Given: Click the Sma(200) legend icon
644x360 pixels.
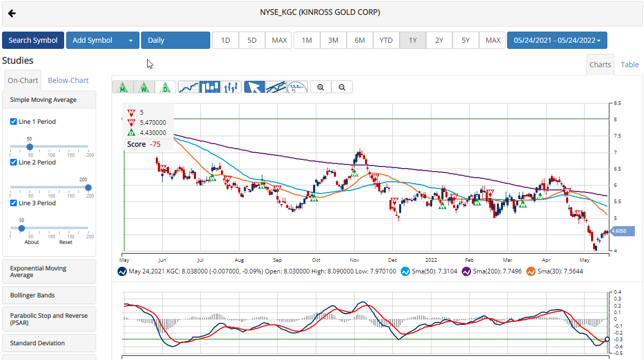Looking at the screenshot, I should (466, 271).
